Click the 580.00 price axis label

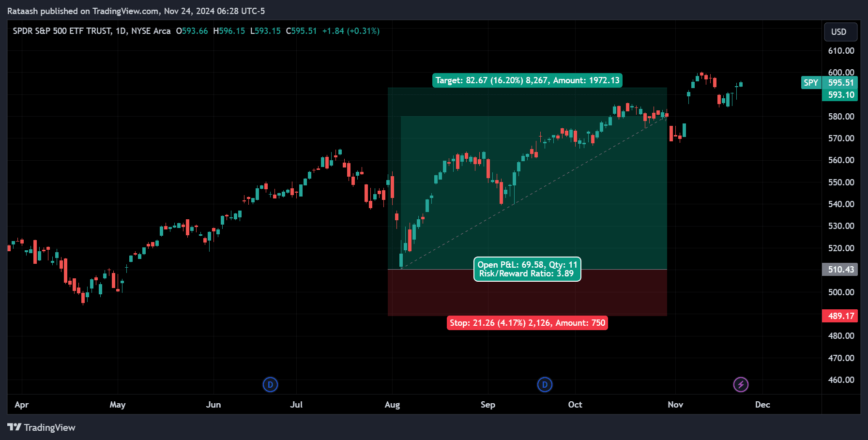coord(841,117)
